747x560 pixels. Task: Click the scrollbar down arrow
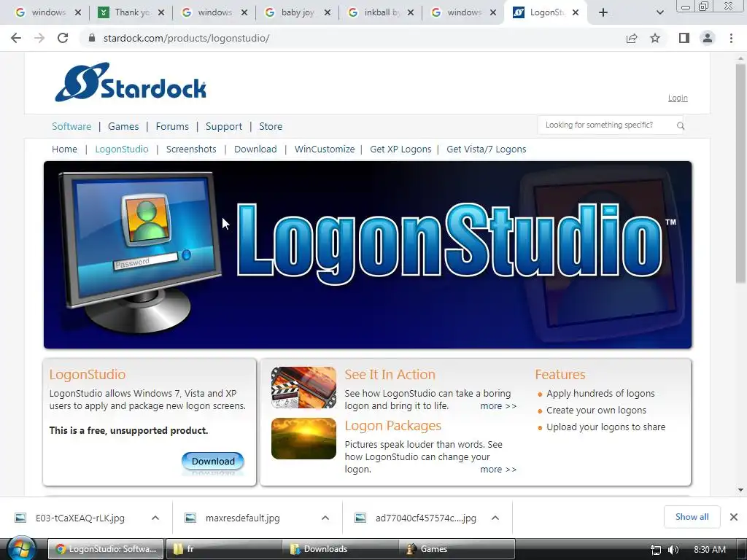pyautogui.click(x=740, y=489)
